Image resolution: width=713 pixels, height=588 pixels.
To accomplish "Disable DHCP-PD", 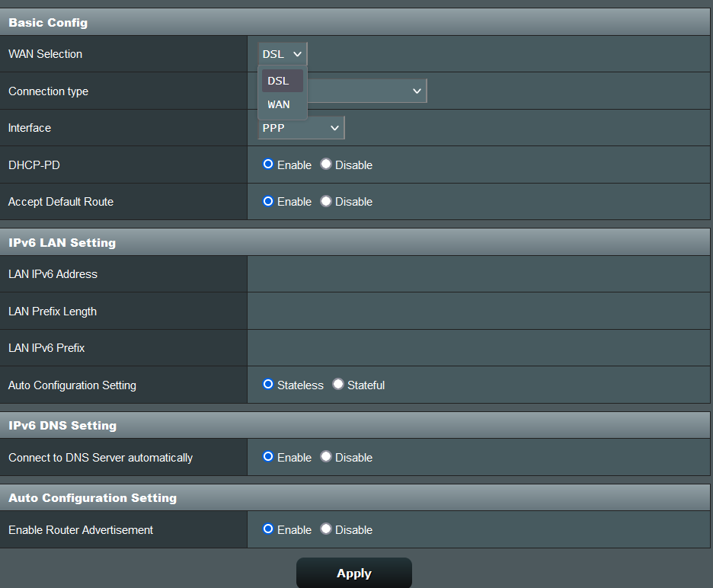I will coord(326,165).
